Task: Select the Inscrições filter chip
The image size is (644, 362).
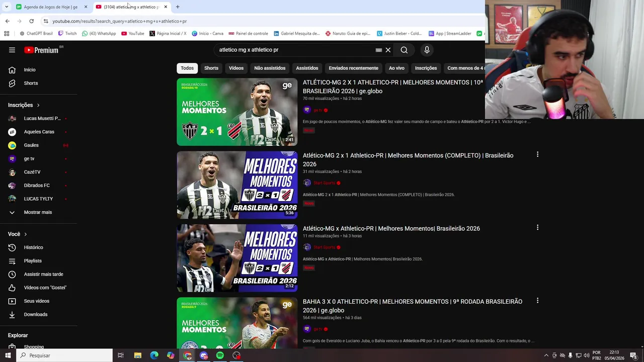Action: coord(426,68)
